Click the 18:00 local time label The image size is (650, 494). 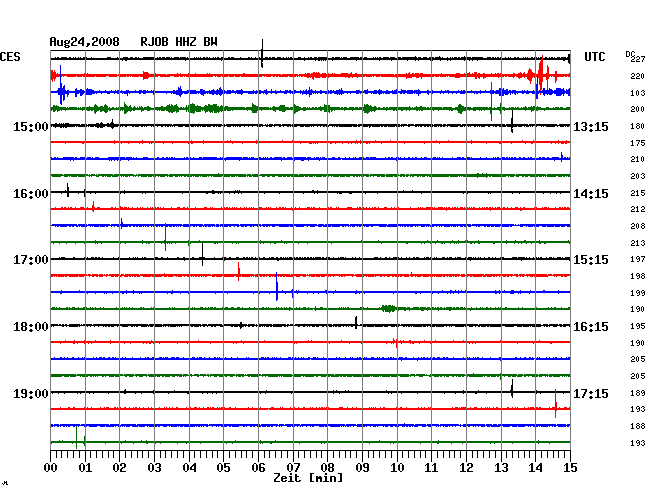31,327
